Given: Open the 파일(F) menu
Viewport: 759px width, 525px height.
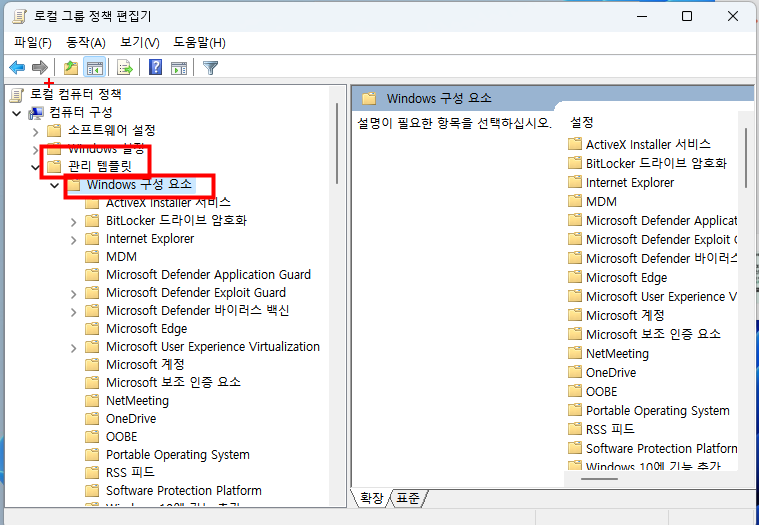Looking at the screenshot, I should coord(33,43).
